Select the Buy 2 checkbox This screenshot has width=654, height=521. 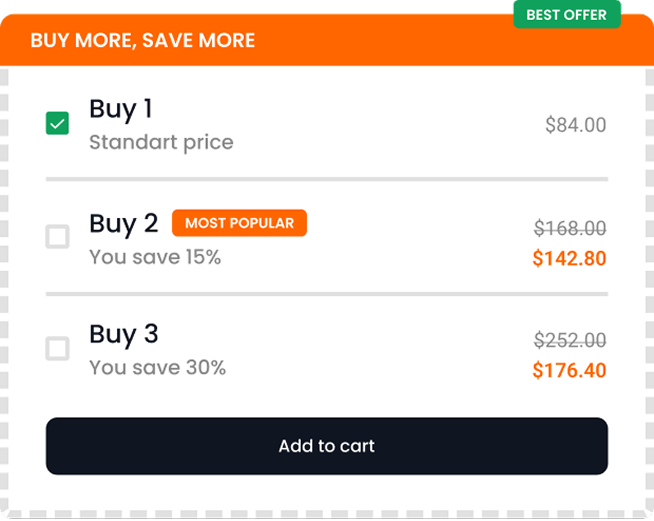pyautogui.click(x=58, y=237)
